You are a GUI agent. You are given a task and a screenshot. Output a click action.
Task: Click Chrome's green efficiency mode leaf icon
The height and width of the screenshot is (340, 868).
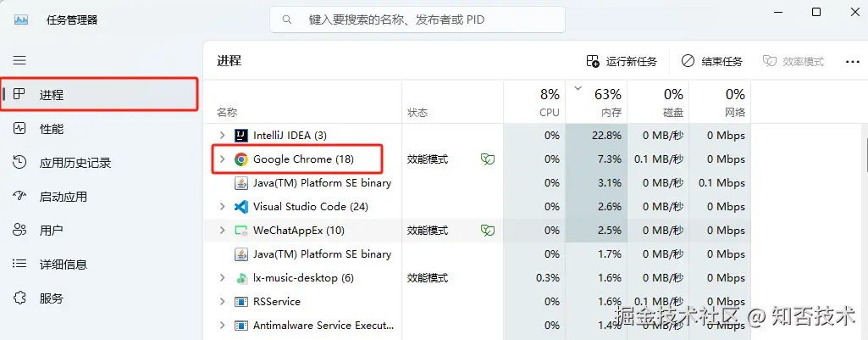click(x=487, y=159)
